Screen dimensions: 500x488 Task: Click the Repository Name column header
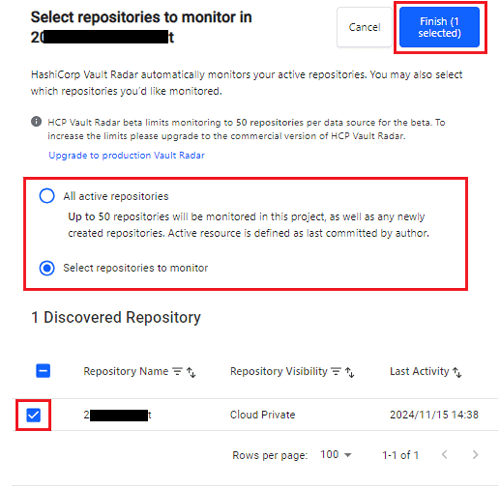(x=126, y=371)
